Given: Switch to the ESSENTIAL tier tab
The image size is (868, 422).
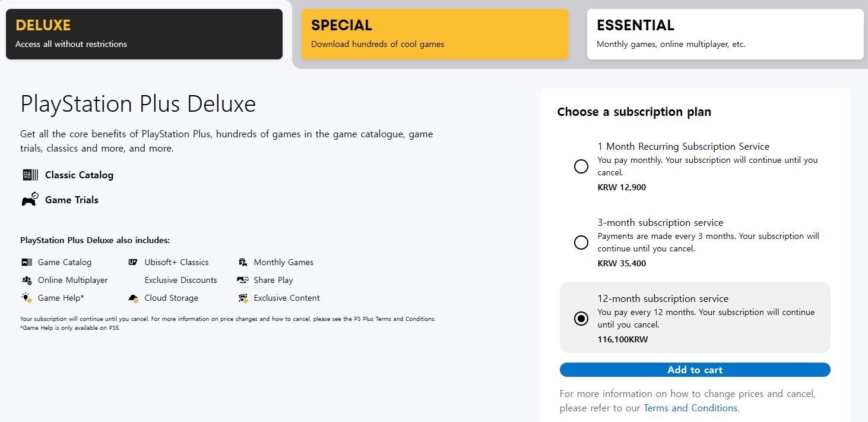Looking at the screenshot, I should 726,34.
